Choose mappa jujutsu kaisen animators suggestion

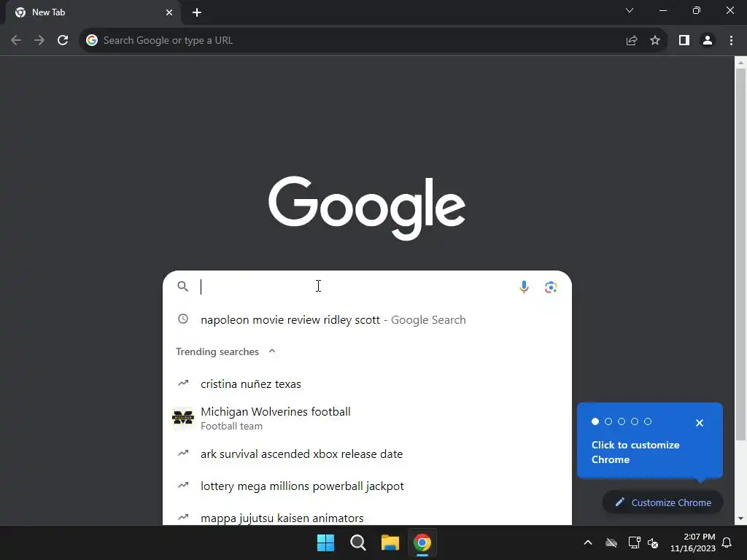(367, 517)
